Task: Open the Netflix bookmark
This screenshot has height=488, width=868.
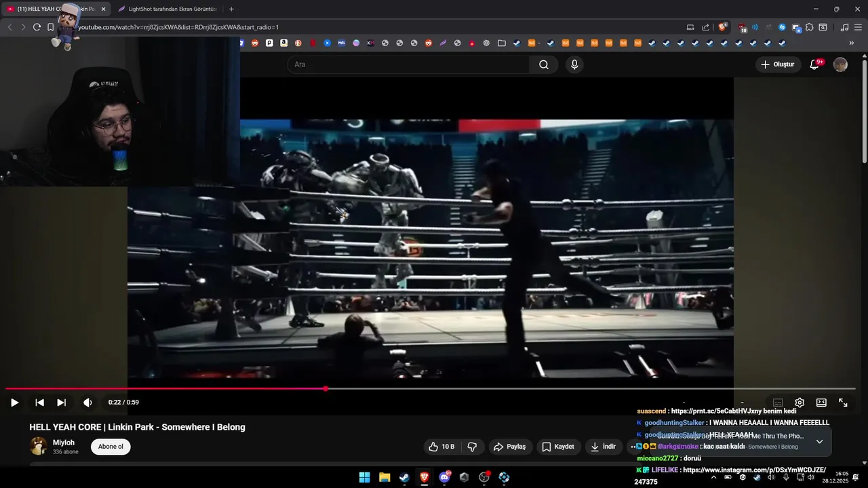Action: pyautogui.click(x=313, y=43)
